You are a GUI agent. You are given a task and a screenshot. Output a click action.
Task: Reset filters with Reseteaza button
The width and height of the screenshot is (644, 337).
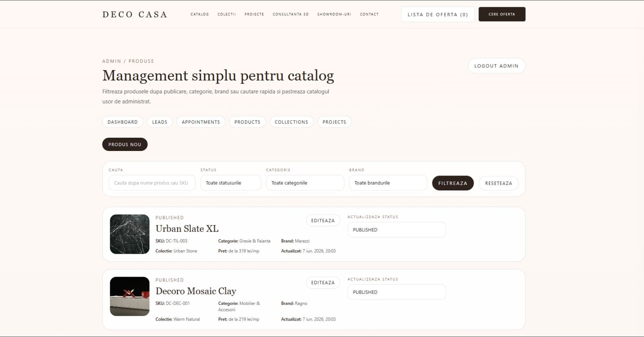[499, 183]
